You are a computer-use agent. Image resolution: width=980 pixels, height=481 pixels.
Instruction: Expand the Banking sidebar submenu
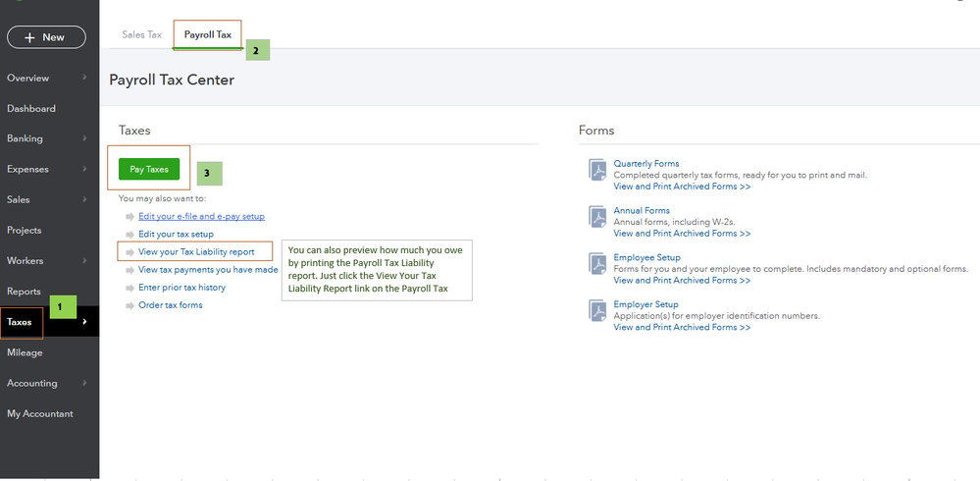click(x=84, y=138)
